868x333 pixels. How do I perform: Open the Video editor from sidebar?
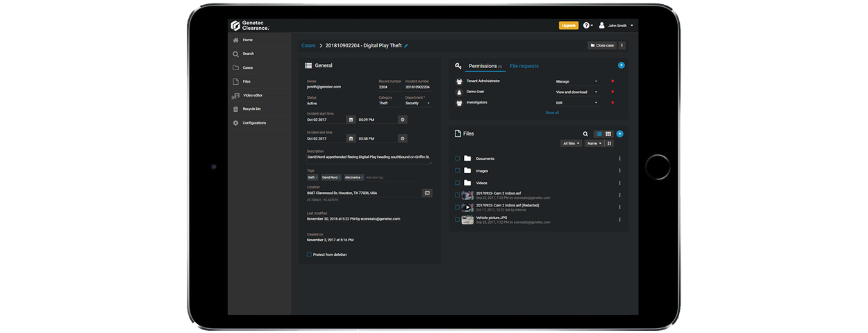(x=253, y=95)
